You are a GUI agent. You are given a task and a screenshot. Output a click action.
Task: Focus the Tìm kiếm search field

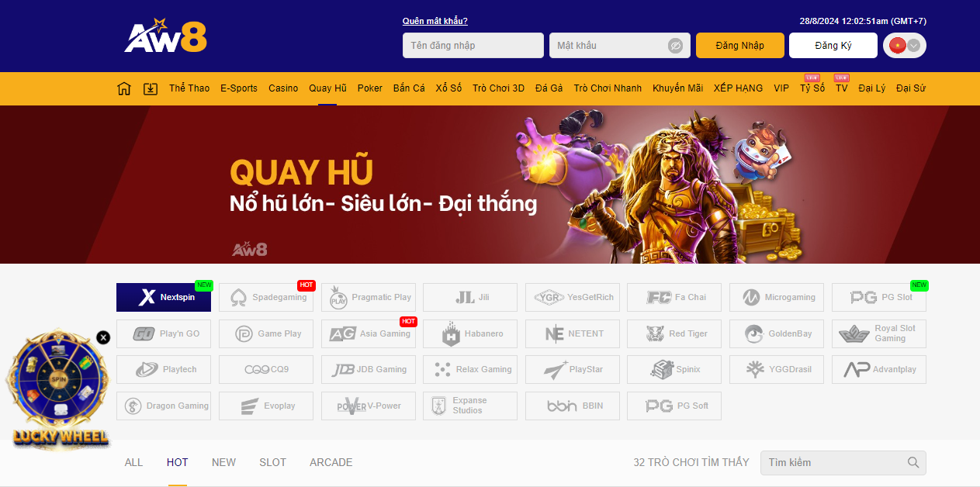(x=843, y=463)
